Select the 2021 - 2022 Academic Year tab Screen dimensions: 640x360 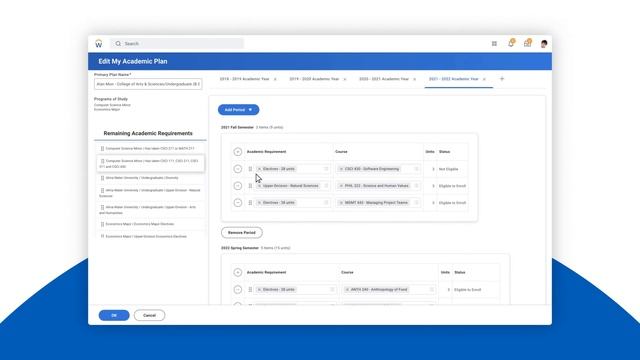453,79
